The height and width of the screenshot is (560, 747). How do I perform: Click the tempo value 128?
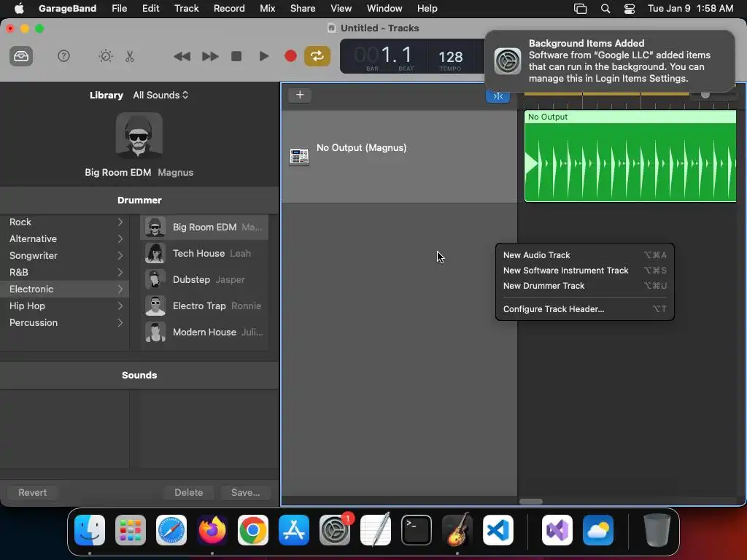[450, 58]
